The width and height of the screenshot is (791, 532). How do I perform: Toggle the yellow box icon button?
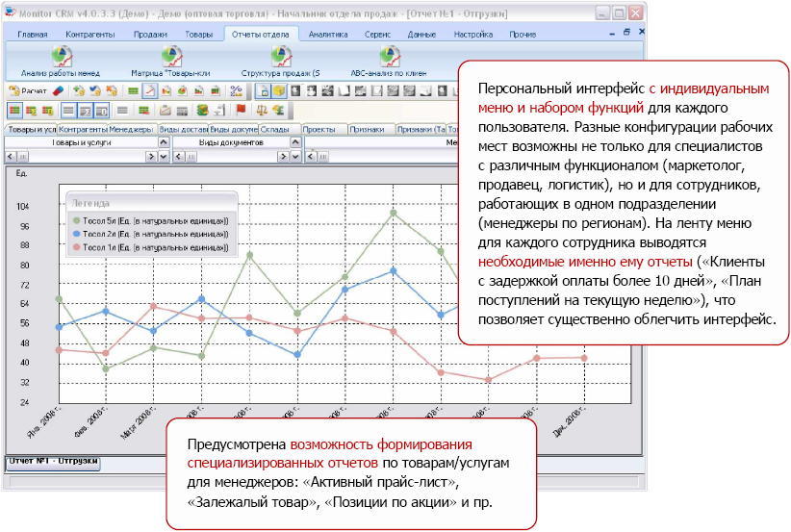click(279, 90)
